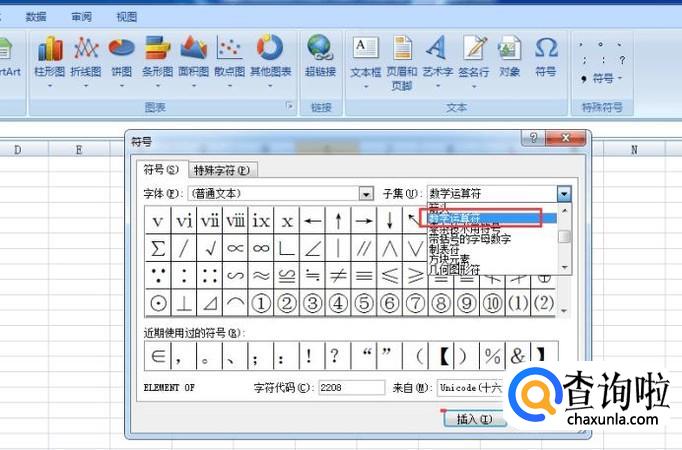Choose recent symbol % percent
The height and width of the screenshot is (450, 682).
(x=492, y=356)
